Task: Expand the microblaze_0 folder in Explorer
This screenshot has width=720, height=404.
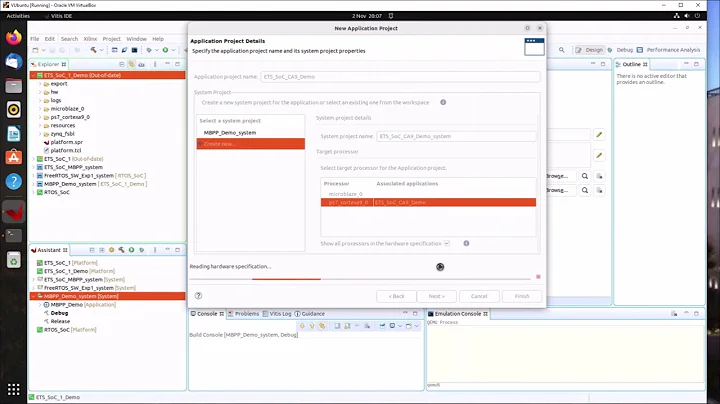Action: (40, 109)
